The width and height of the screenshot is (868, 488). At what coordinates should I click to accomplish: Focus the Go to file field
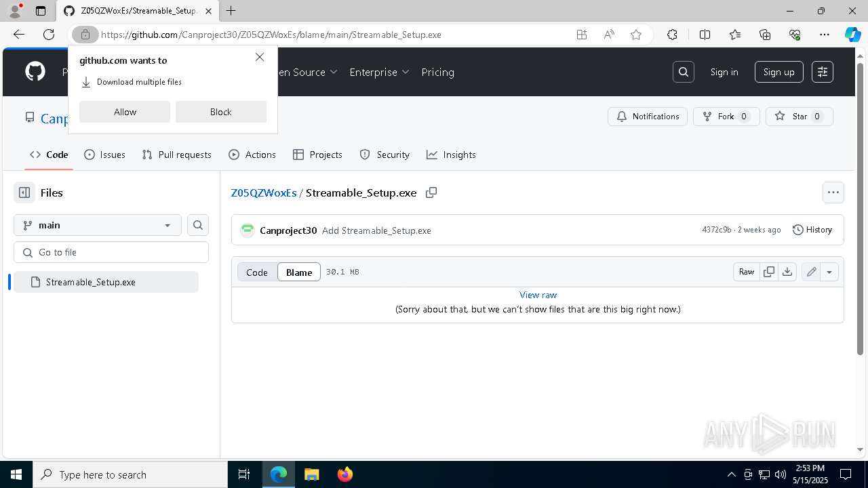tap(111, 252)
